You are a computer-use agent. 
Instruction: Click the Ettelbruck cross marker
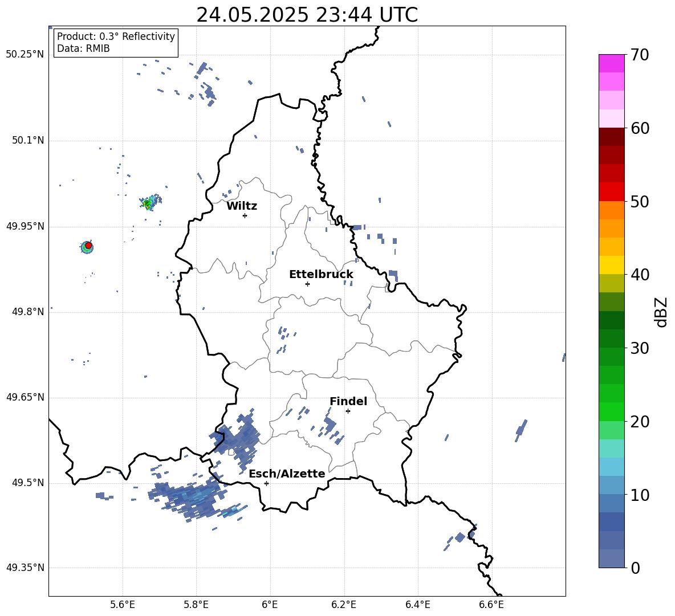tap(307, 284)
